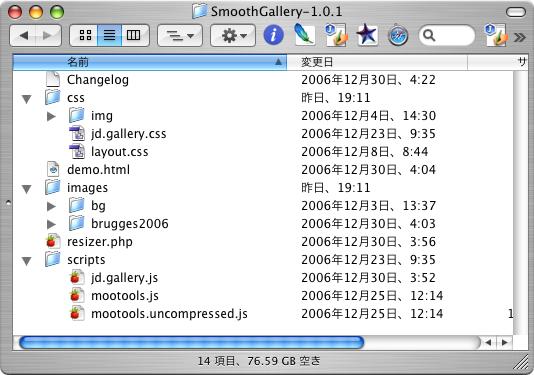The image size is (534, 375).
Task: Switch to list view mode
Action: (109, 35)
